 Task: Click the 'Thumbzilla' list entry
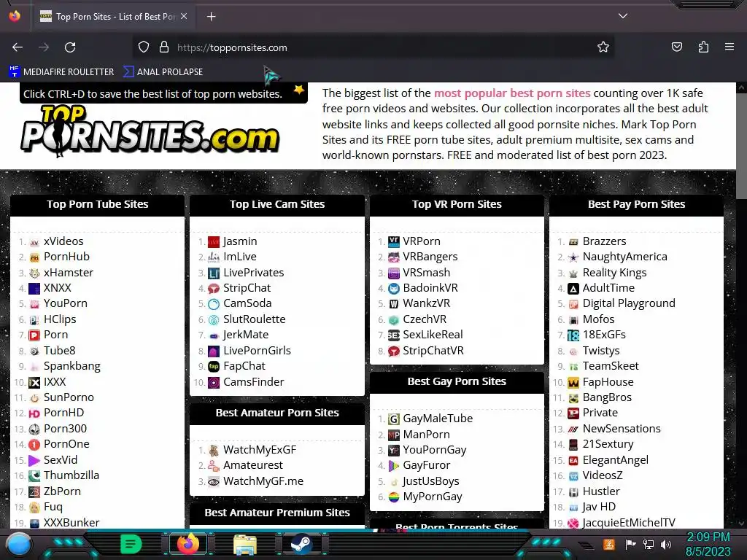[x=71, y=475]
